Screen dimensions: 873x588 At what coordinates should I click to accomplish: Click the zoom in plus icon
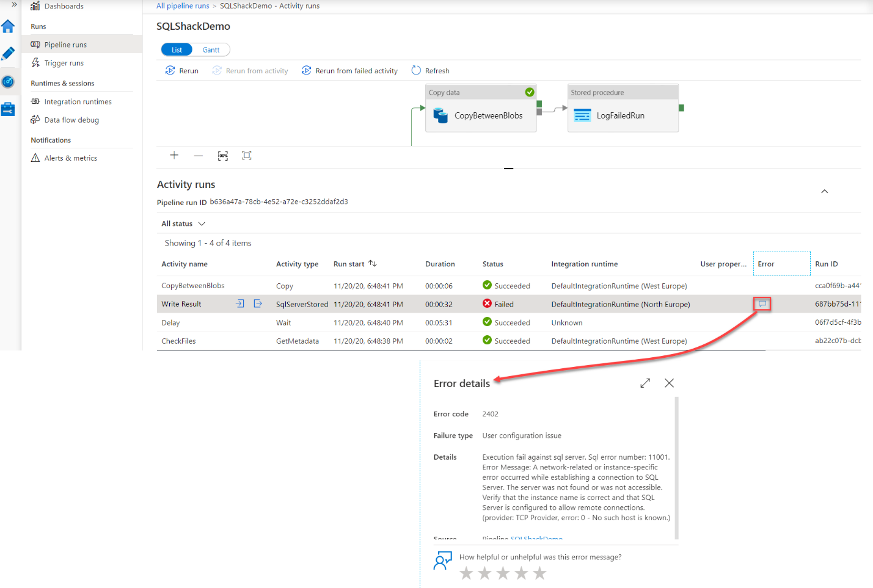click(x=174, y=155)
